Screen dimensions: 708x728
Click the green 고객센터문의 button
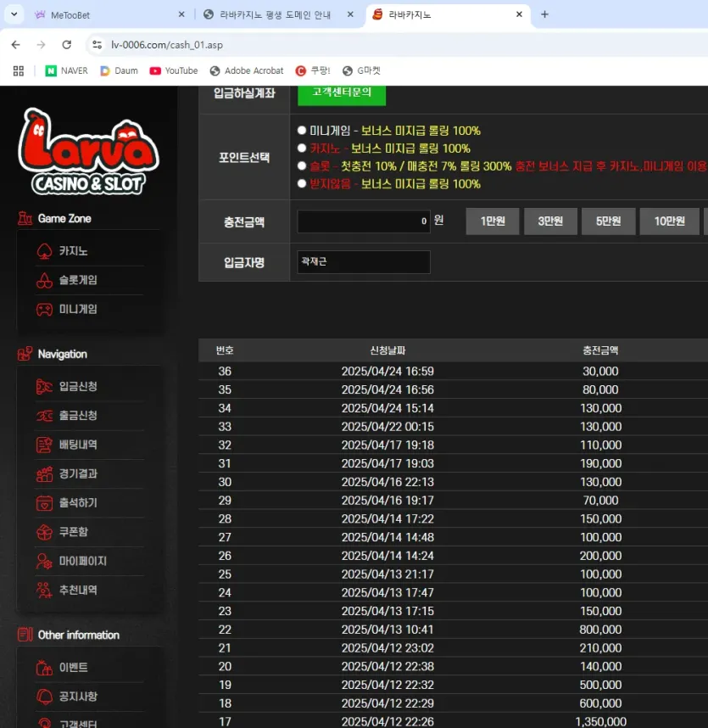(342, 94)
